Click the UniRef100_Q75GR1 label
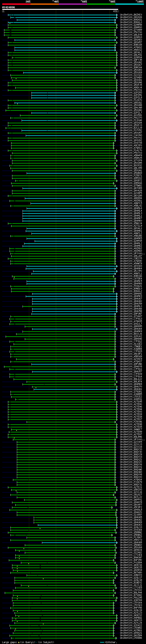This screenshot has width=146, height=644. 131,392
